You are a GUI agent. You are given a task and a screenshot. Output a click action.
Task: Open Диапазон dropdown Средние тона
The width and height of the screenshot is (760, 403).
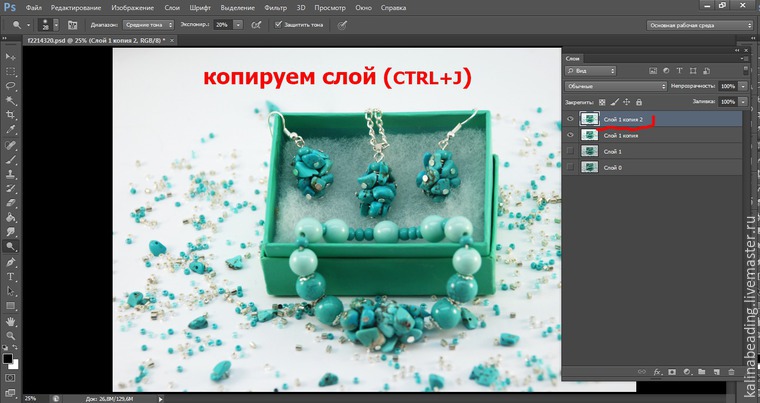[x=148, y=25]
